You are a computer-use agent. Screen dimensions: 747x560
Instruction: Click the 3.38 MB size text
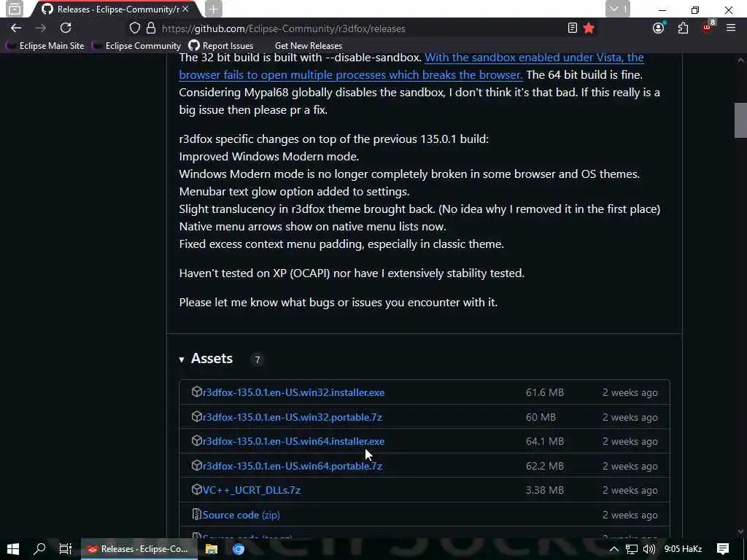point(544,490)
